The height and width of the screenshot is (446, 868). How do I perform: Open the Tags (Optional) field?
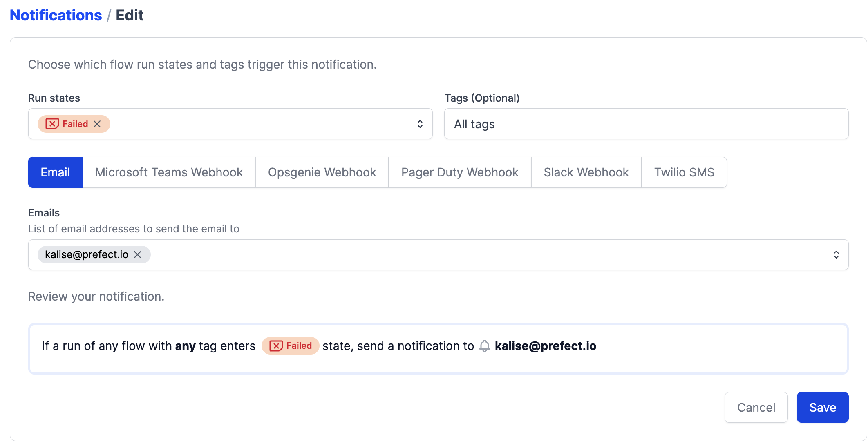(x=646, y=124)
